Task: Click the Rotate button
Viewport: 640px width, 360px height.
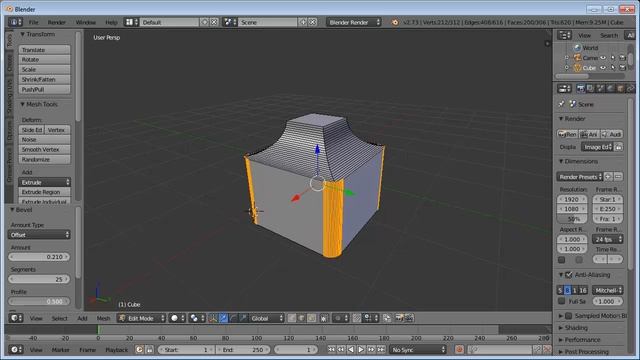Action: point(44,60)
